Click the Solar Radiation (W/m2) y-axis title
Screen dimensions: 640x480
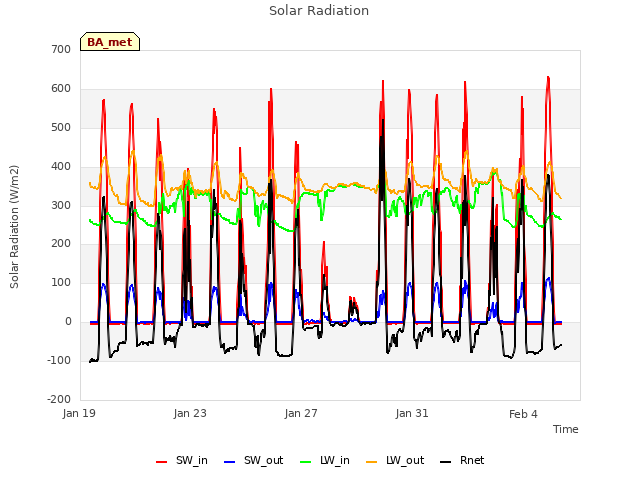point(14,227)
